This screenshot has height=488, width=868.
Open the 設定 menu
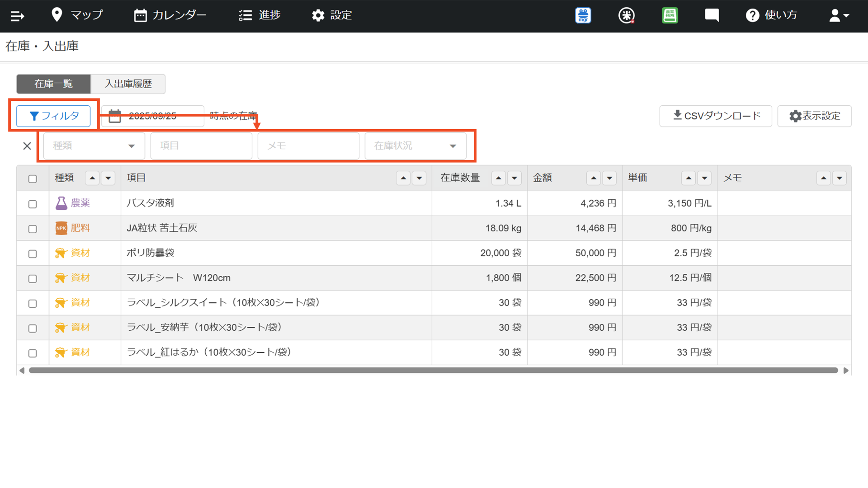pyautogui.click(x=332, y=15)
